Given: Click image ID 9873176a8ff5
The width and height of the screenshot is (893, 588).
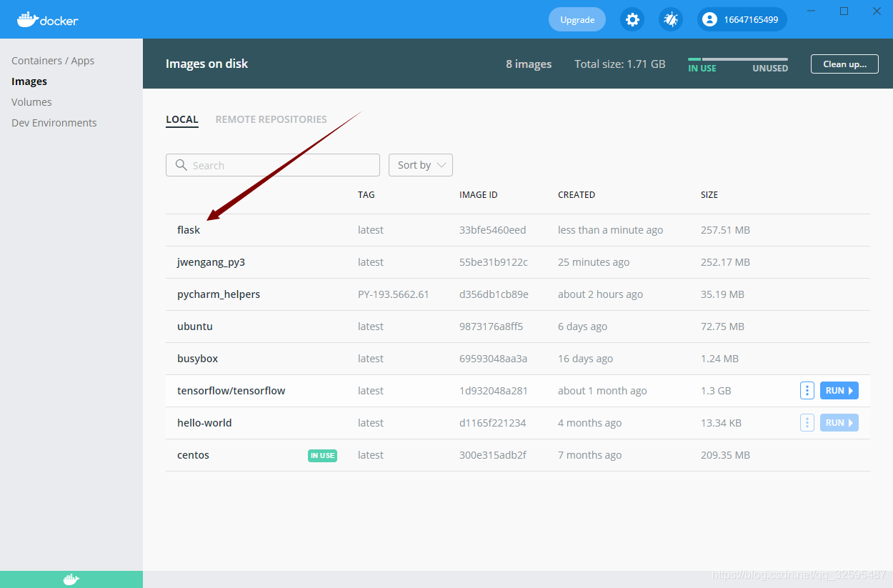Looking at the screenshot, I should 492,327.
